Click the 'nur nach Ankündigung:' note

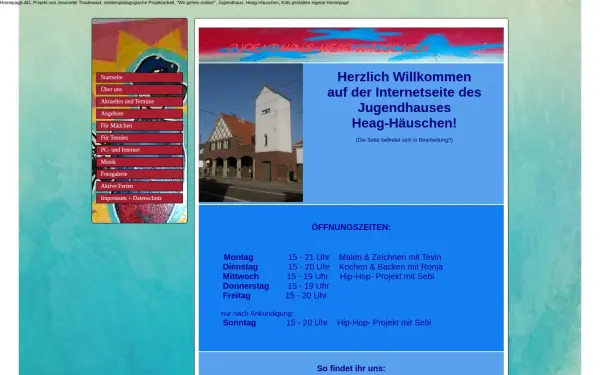click(x=257, y=313)
